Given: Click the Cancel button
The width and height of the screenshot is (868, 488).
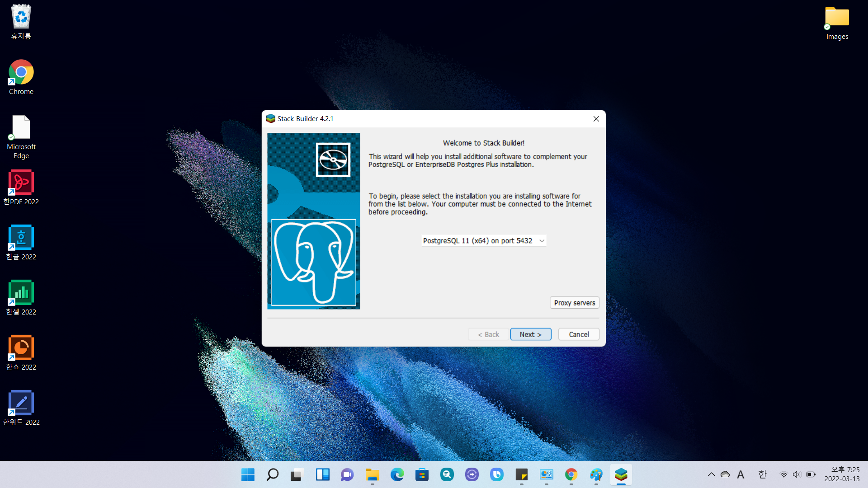Looking at the screenshot, I should (x=579, y=334).
